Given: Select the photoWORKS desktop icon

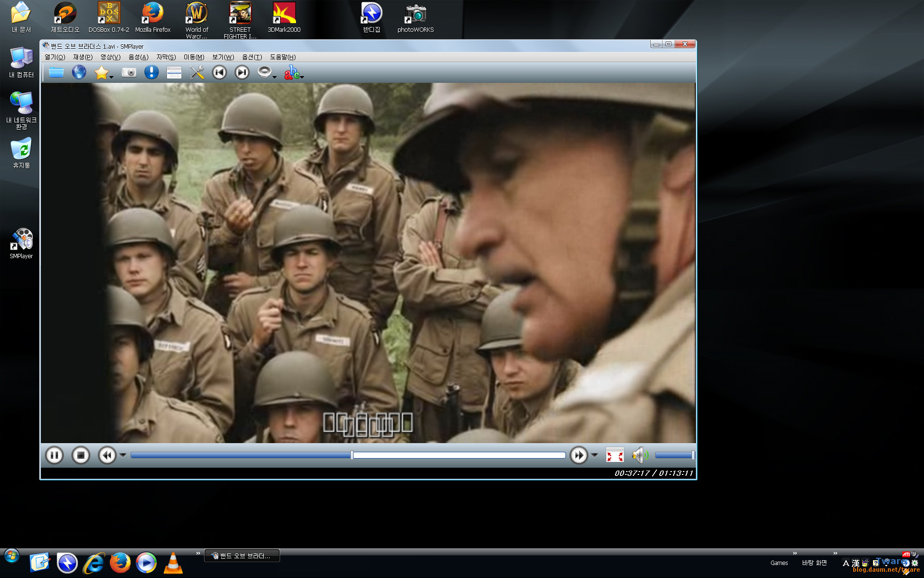Looking at the screenshot, I should tap(415, 17).
